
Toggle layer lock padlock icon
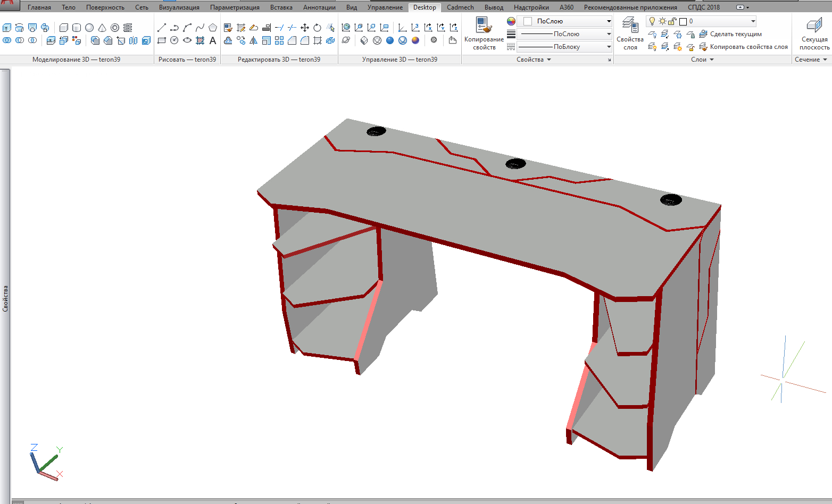click(672, 21)
